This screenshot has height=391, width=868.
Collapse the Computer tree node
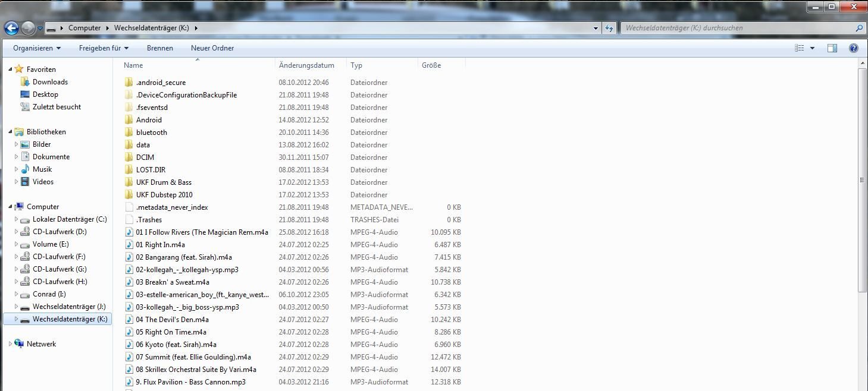[x=10, y=207]
